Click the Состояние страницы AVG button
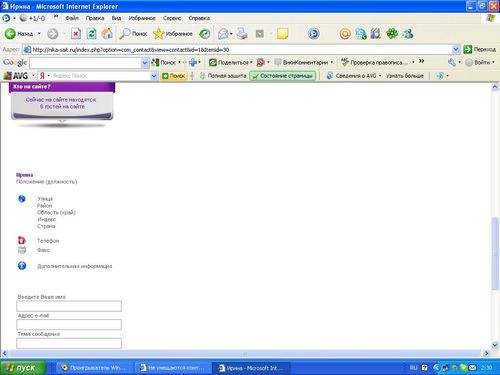500x375 pixels. pos(282,76)
